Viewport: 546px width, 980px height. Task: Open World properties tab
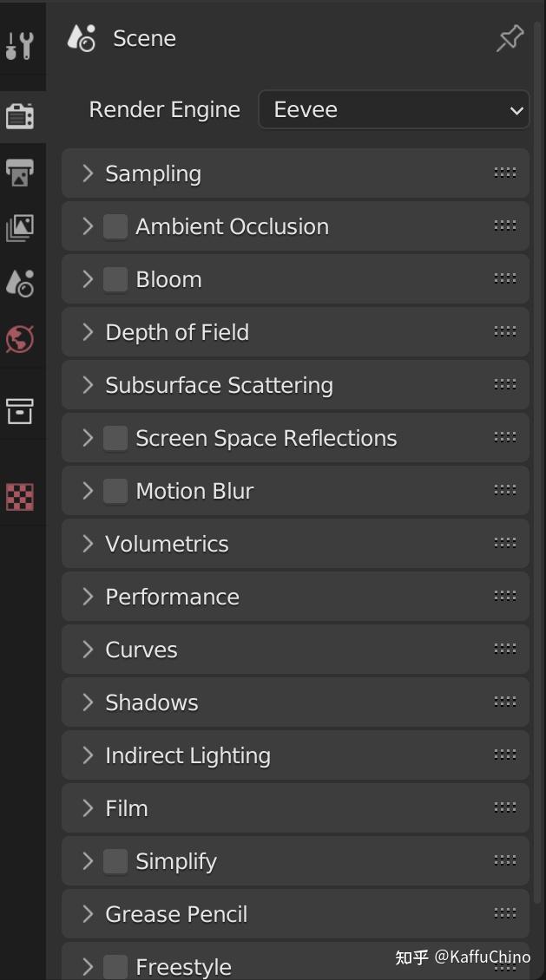click(20, 339)
